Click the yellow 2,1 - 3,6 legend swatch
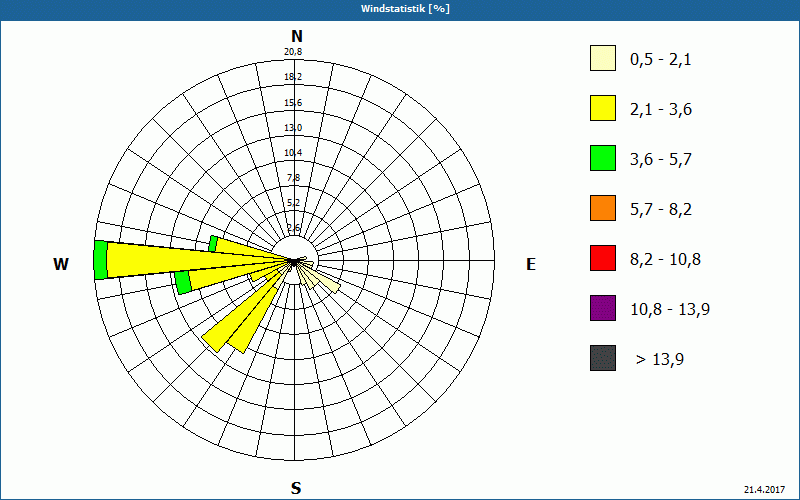Image resolution: width=800 pixels, height=500 pixels. [603, 108]
